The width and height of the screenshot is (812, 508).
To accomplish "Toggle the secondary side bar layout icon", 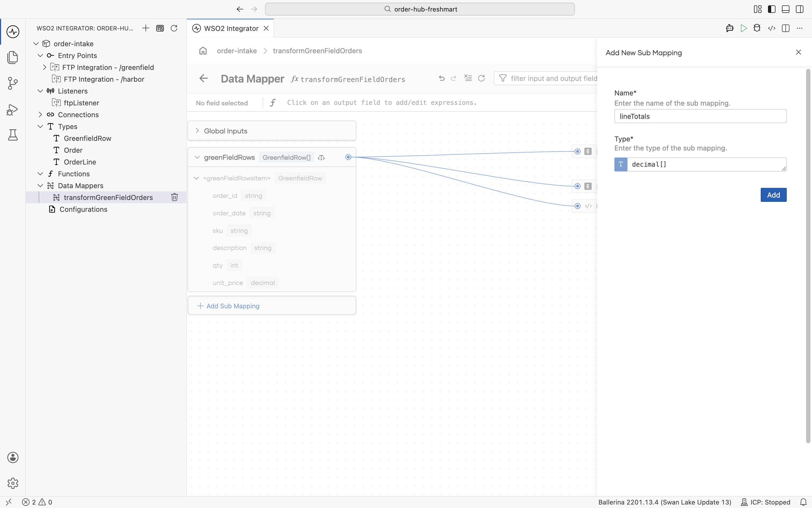I will click(x=800, y=9).
